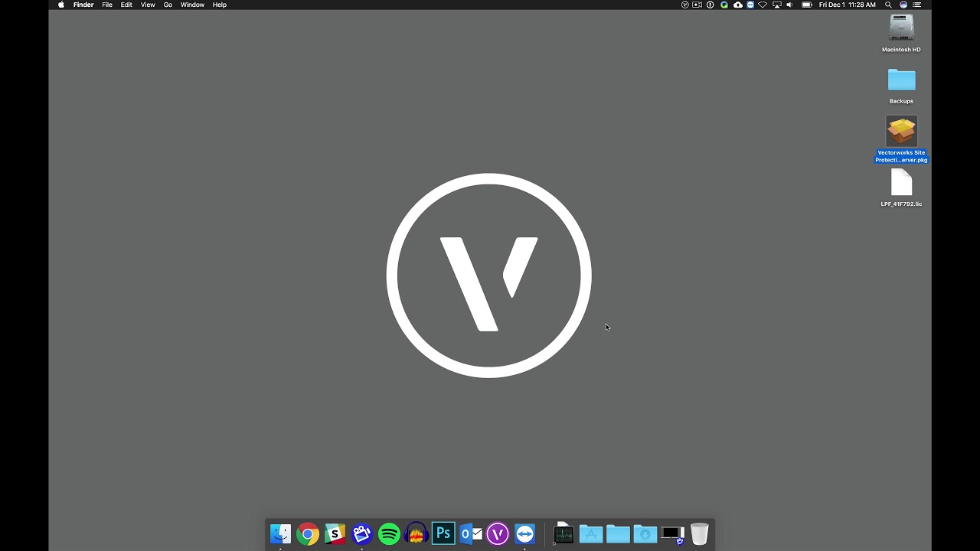
Task: Open Outlook from the Dock
Action: coord(470,533)
